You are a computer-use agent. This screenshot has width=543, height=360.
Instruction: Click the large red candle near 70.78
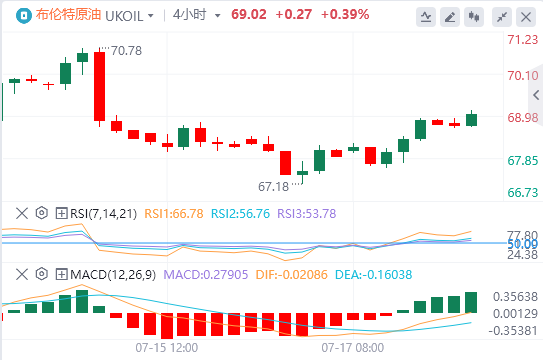(99, 87)
